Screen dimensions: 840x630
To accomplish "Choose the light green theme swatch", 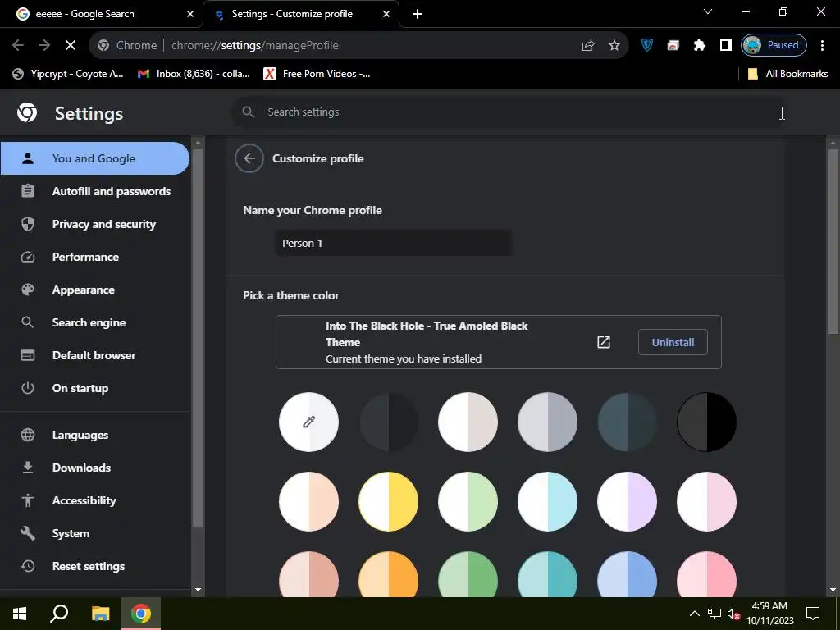I will click(468, 502).
